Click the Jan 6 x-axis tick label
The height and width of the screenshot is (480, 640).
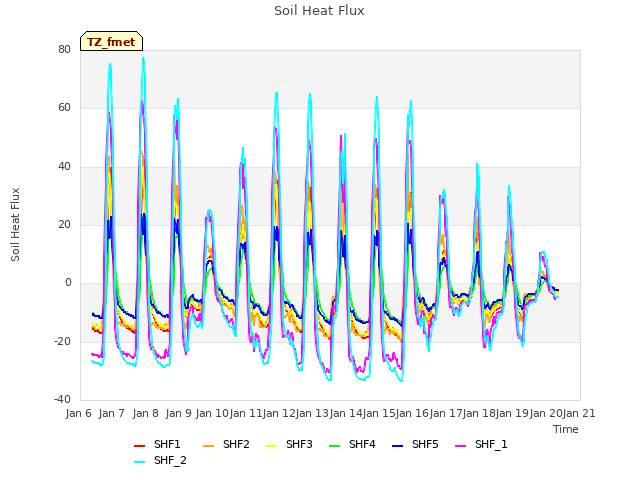pos(79,413)
